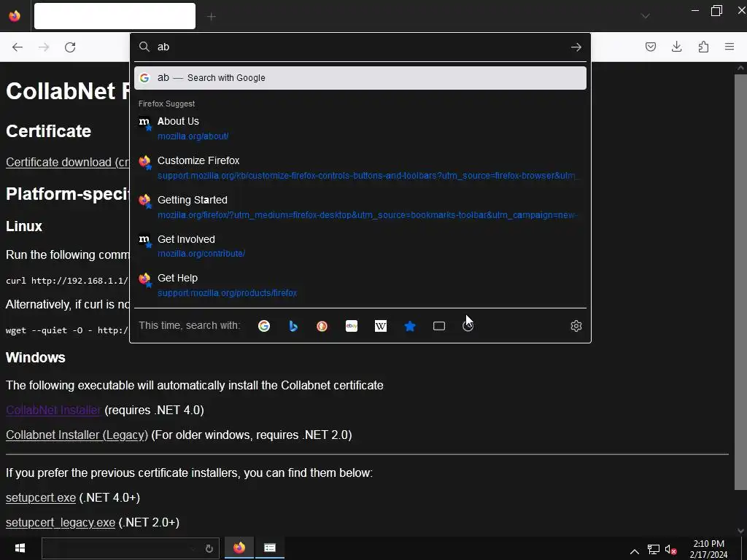Viewport: 747px width, 560px height.
Task: Open a new tab with plus button
Action: [x=211, y=17]
